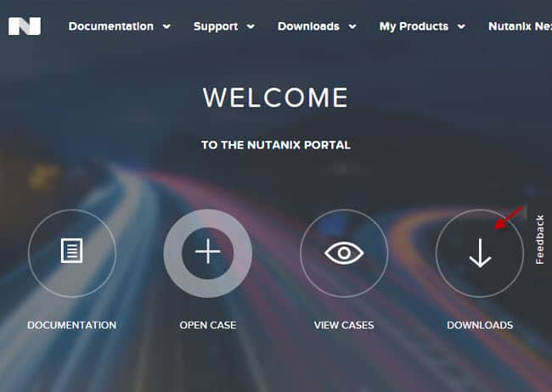Open the My Products menu

point(414,26)
